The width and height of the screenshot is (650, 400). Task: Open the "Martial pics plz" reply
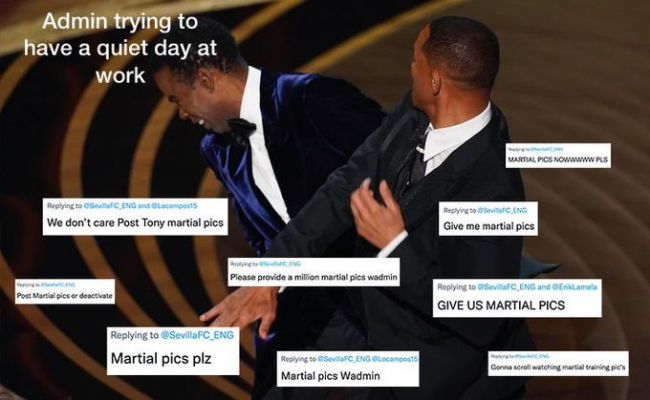click(161, 359)
